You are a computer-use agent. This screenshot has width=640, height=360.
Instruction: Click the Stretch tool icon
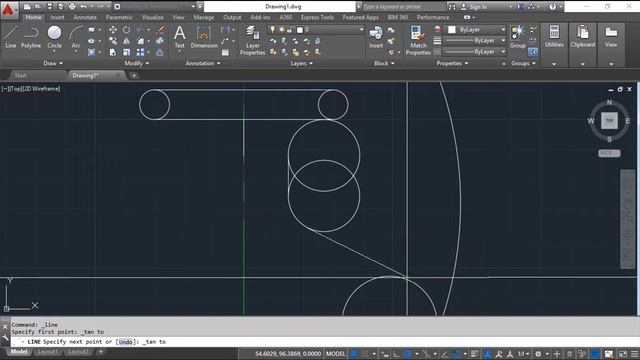coord(113,52)
